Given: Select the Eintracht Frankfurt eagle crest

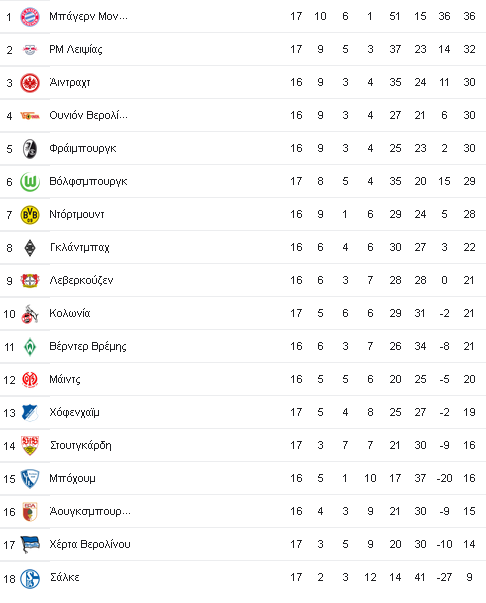Looking at the screenshot, I should point(30,83).
